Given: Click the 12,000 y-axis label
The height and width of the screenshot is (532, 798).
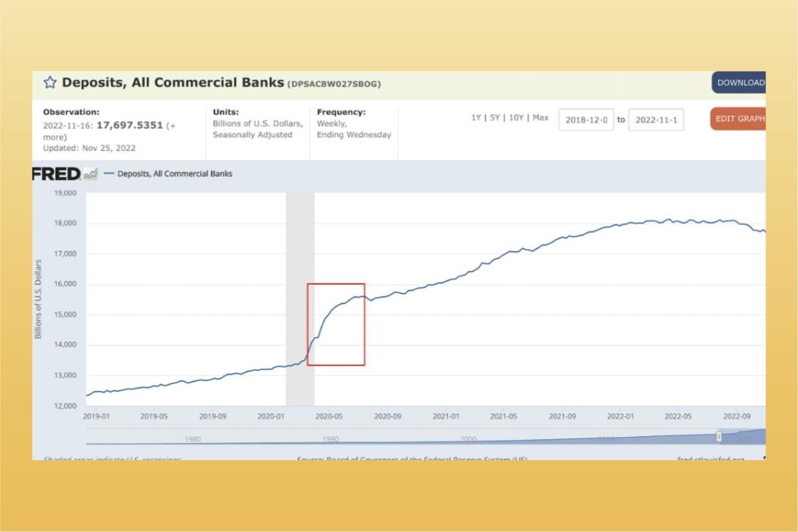Looking at the screenshot, I should 65,406.
